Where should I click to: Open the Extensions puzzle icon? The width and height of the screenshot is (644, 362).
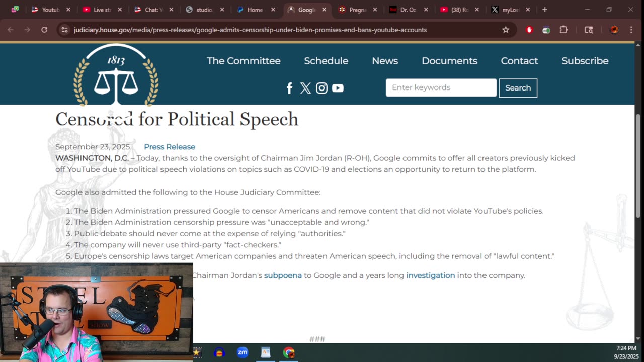[563, 30]
